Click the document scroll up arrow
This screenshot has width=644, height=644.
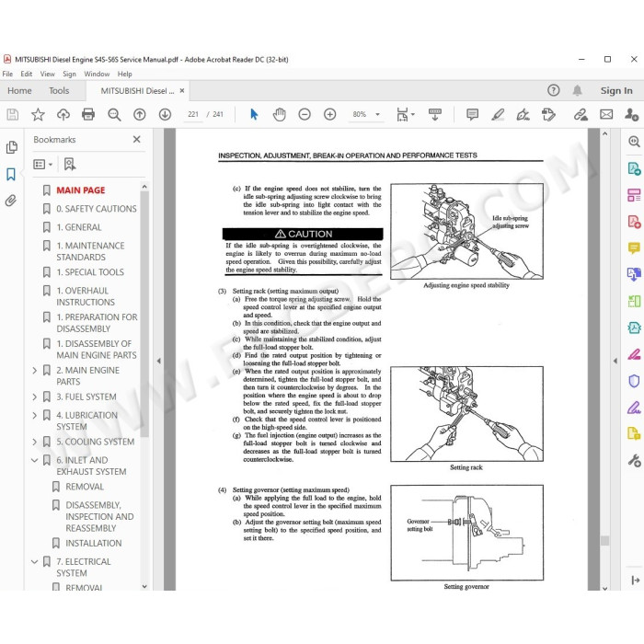click(x=604, y=134)
